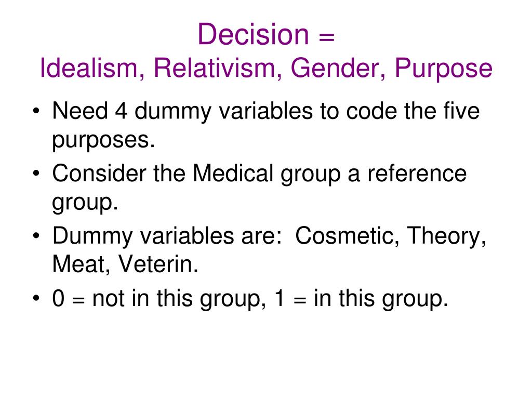Select 'Meat, Veterin.' line of text
Screen dimensions: 532x399
[x=125, y=264]
